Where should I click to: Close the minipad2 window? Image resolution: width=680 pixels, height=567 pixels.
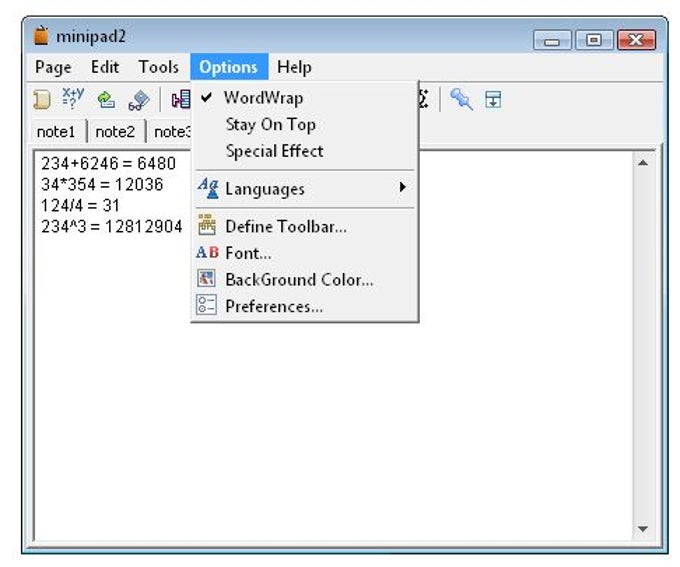point(636,40)
